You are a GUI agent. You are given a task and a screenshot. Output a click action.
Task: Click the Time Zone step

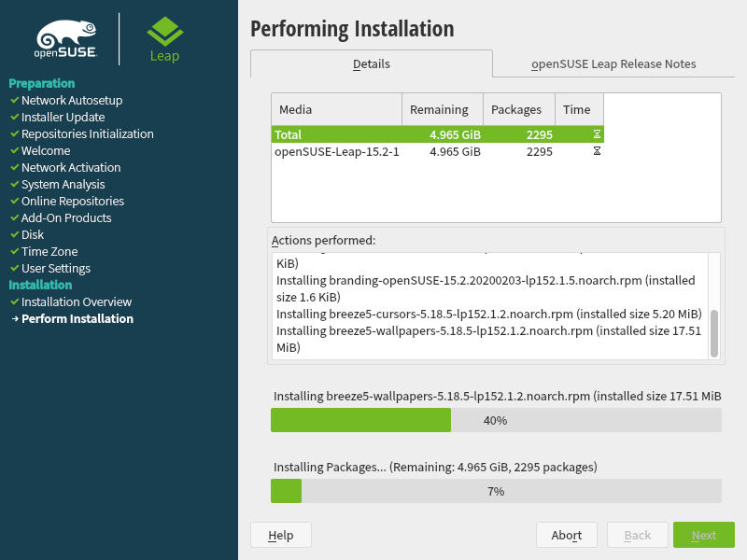[49, 251]
